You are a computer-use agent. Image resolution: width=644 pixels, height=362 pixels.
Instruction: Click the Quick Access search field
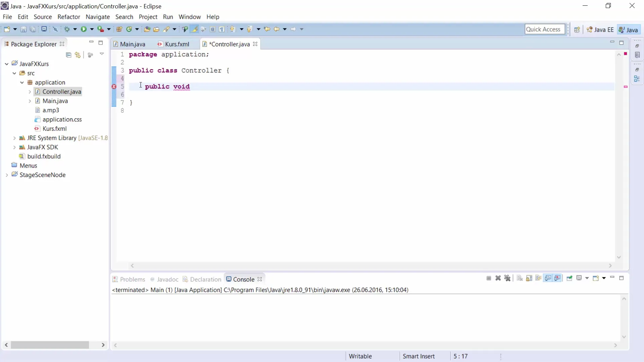545,29
